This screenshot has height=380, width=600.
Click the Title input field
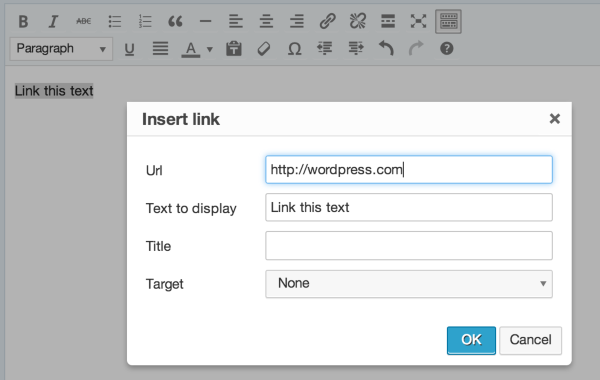point(409,245)
